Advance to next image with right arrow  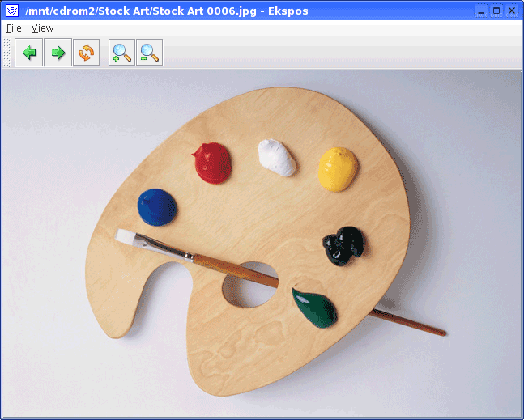click(58, 53)
